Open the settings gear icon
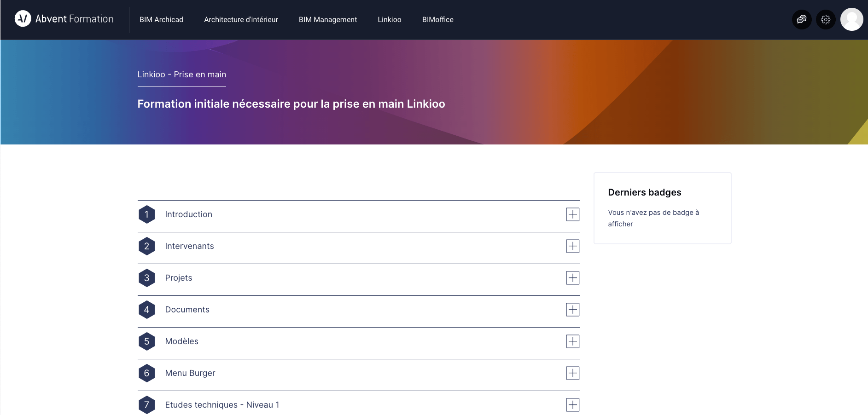This screenshot has height=415, width=868. click(826, 19)
